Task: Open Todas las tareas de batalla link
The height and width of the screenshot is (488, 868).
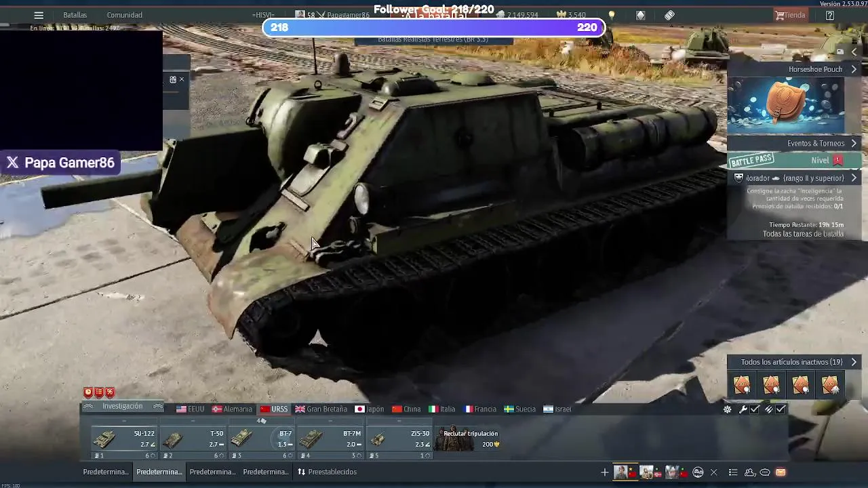Action: [803, 234]
